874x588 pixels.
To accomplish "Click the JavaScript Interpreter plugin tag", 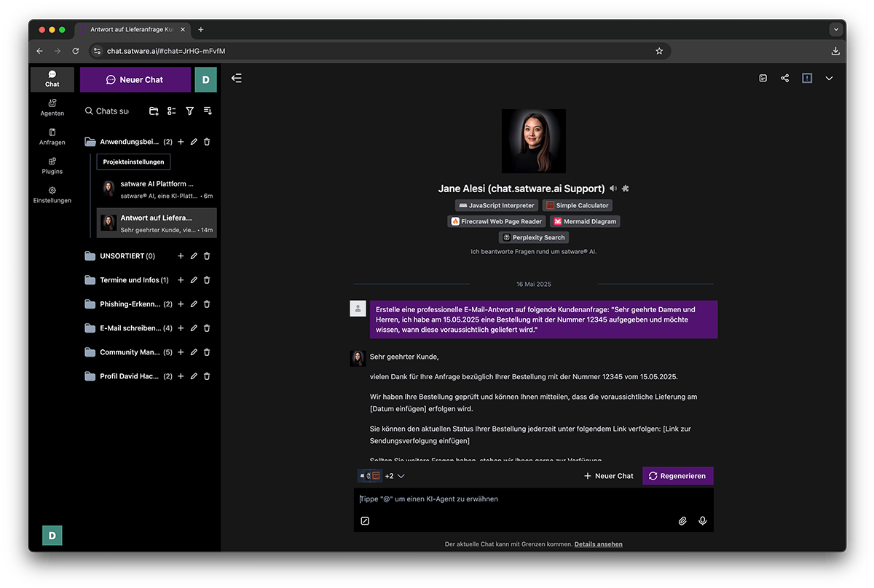I will tap(497, 205).
